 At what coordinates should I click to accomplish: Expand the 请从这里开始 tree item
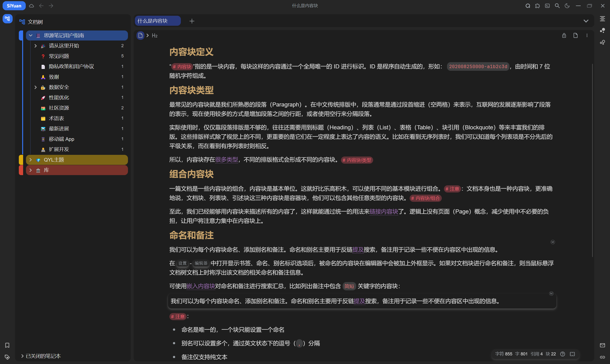36,46
